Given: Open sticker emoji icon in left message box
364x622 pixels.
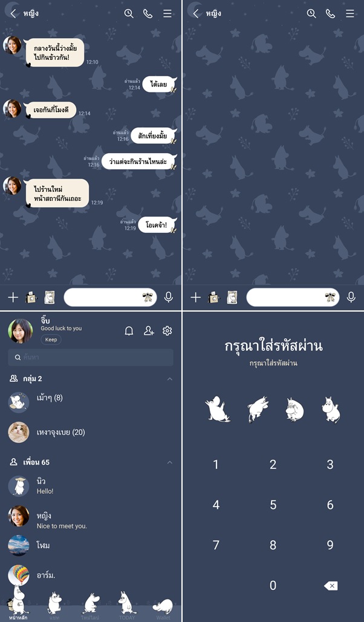Looking at the screenshot, I should click(x=148, y=297).
